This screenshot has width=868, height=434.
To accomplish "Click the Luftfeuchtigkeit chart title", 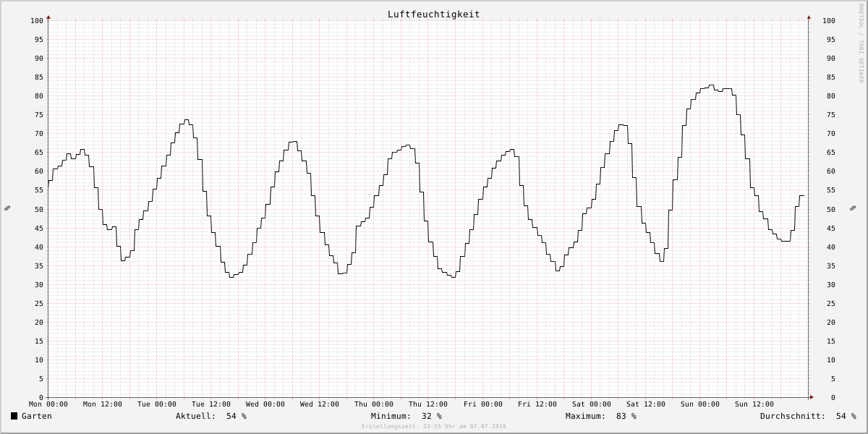I will tap(433, 14).
